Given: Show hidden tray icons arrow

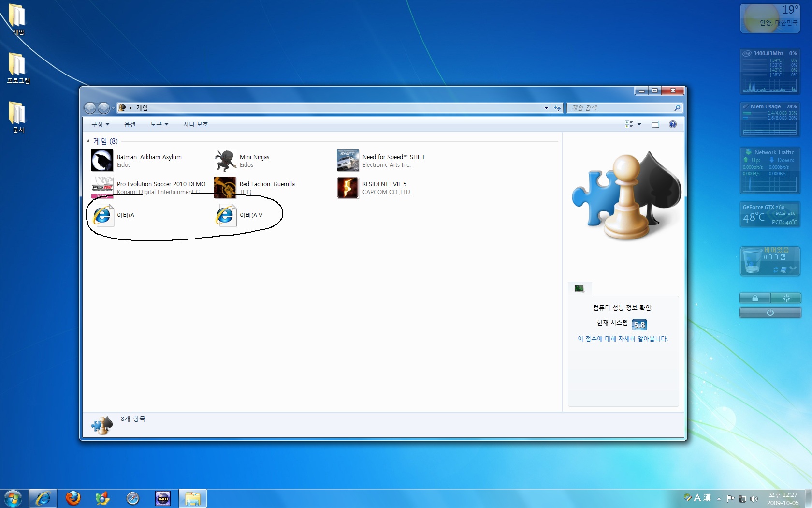Looking at the screenshot, I should 719,499.
